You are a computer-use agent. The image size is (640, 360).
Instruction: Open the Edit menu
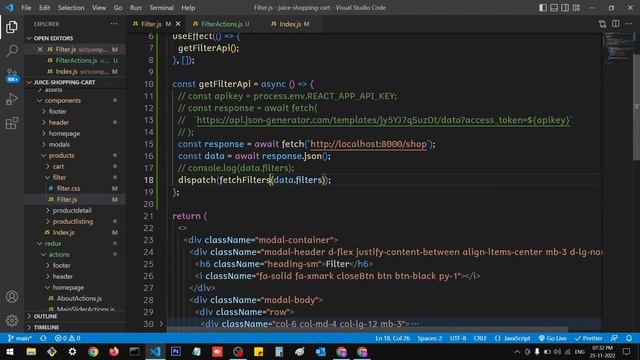point(44,8)
